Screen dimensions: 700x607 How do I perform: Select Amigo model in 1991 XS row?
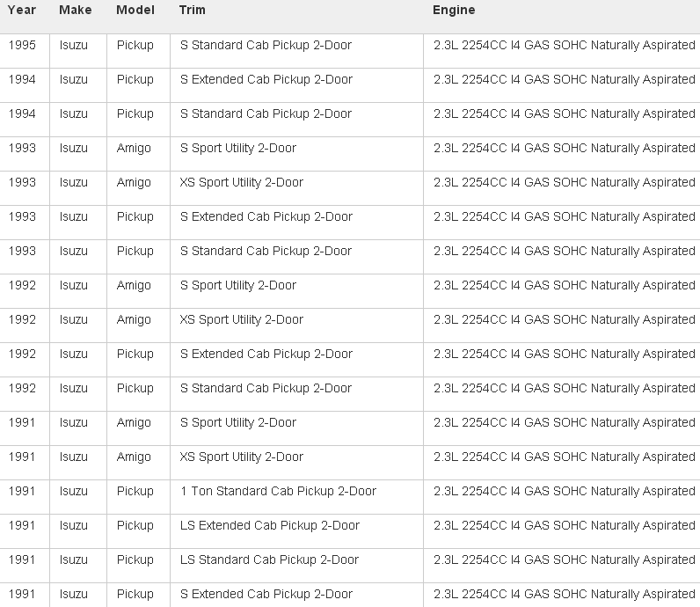(x=134, y=457)
